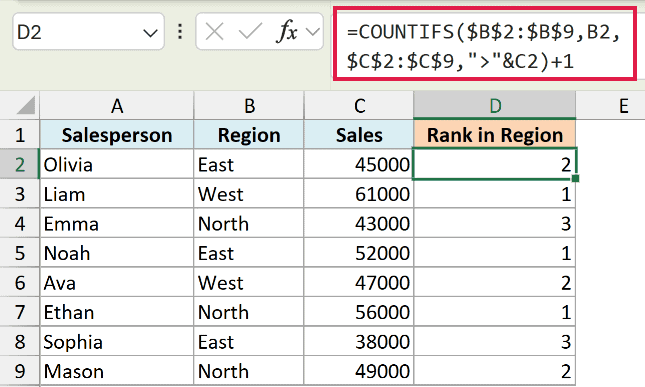Select the sales value 52000
645x387 pixels.
[359, 253]
